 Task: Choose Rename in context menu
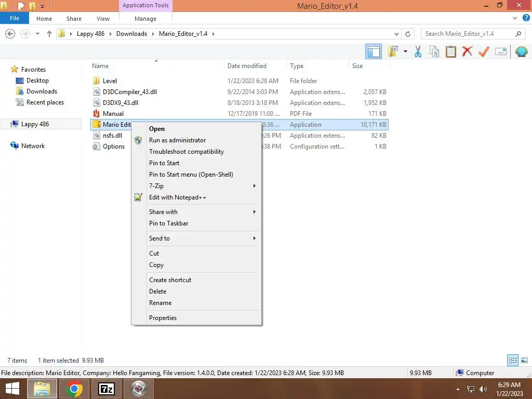point(196,303)
